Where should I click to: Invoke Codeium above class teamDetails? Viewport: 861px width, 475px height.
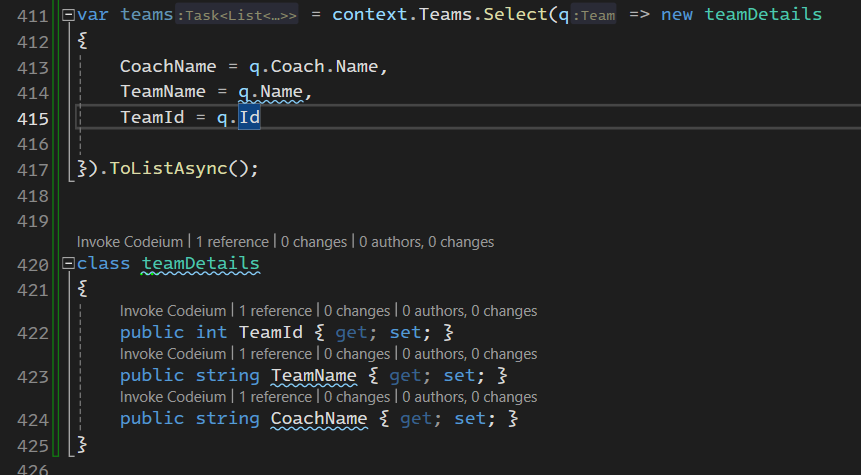[x=130, y=242]
